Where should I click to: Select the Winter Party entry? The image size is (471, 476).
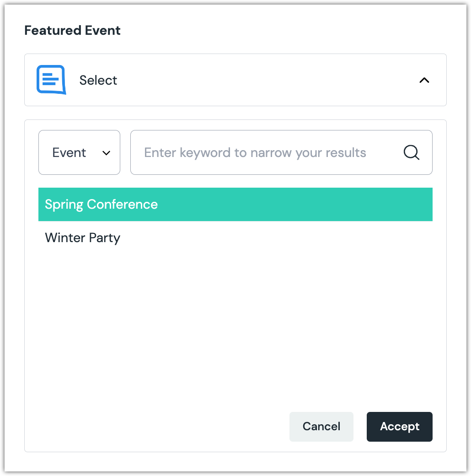pyautogui.click(x=82, y=238)
